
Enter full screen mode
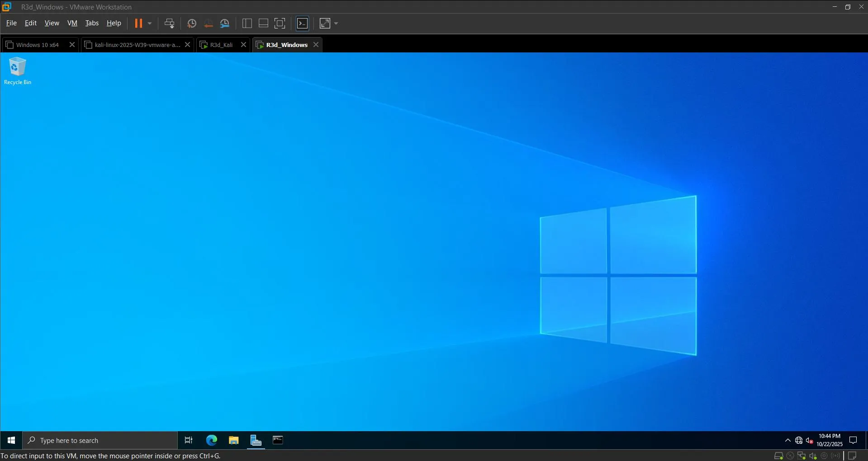tap(280, 24)
